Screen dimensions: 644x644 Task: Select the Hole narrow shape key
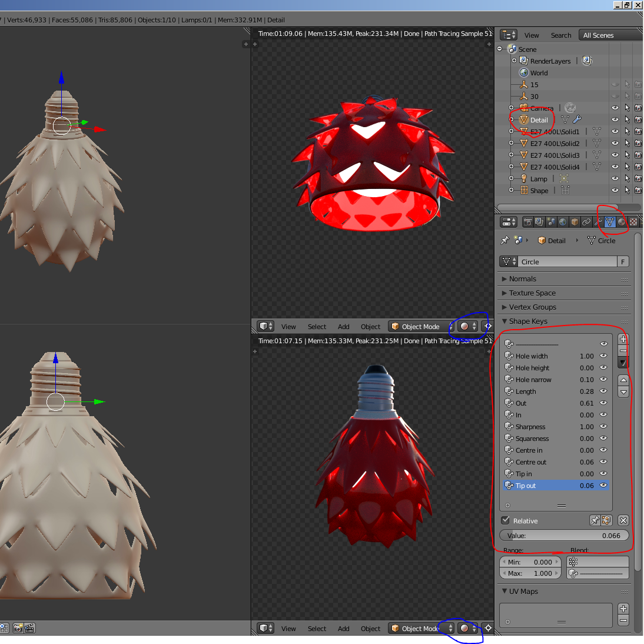click(x=533, y=380)
